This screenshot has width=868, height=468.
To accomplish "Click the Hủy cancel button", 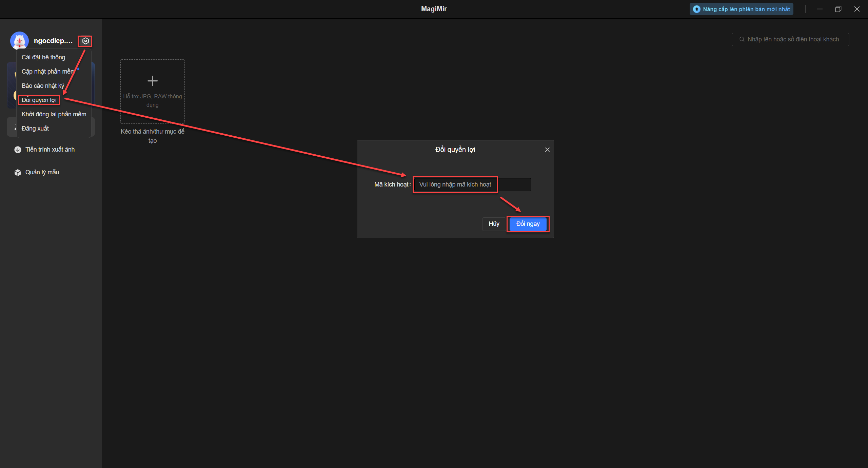I will click(x=494, y=224).
